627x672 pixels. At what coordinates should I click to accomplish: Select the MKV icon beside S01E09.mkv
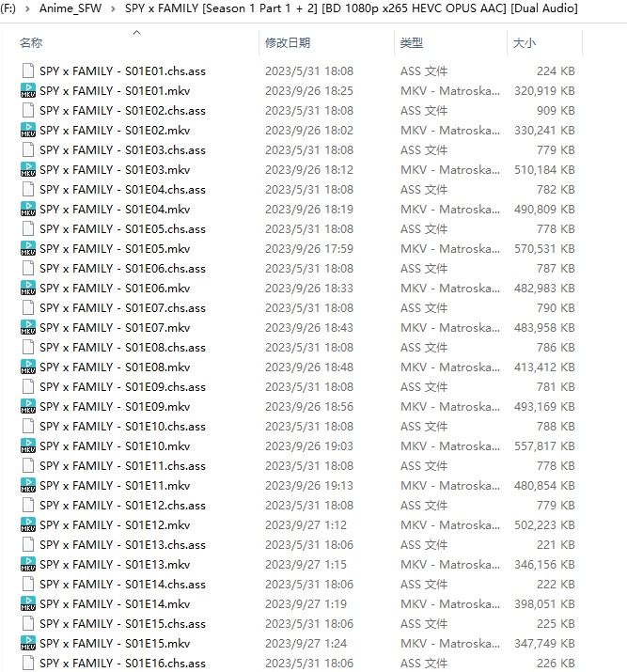(27, 407)
